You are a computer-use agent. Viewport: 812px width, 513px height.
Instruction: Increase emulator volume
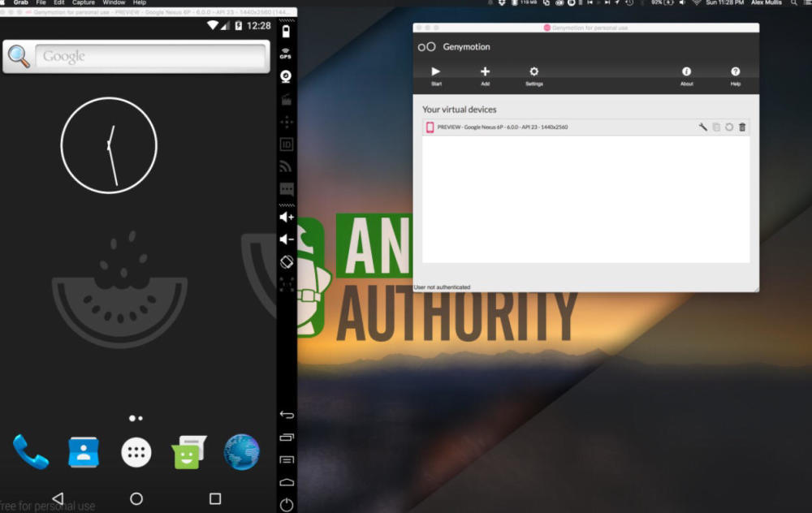click(287, 217)
